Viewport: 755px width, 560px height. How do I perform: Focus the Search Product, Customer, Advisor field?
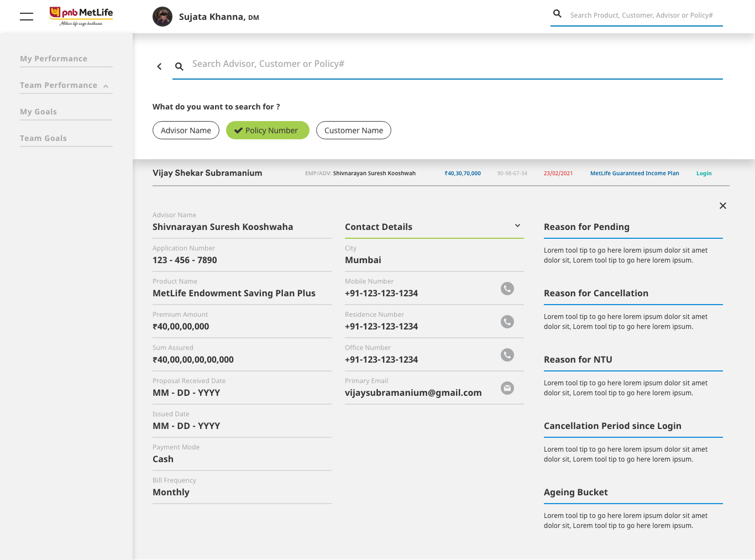click(x=642, y=15)
